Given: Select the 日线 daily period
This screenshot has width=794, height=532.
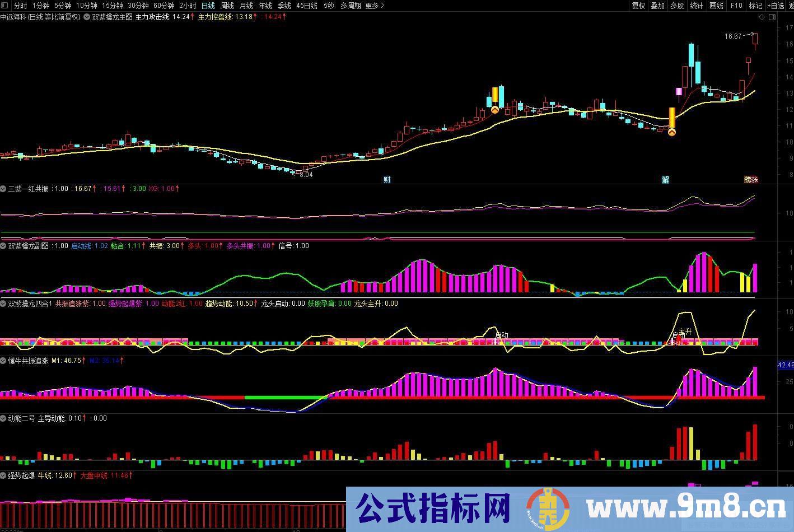Looking at the screenshot, I should pyautogui.click(x=208, y=6).
